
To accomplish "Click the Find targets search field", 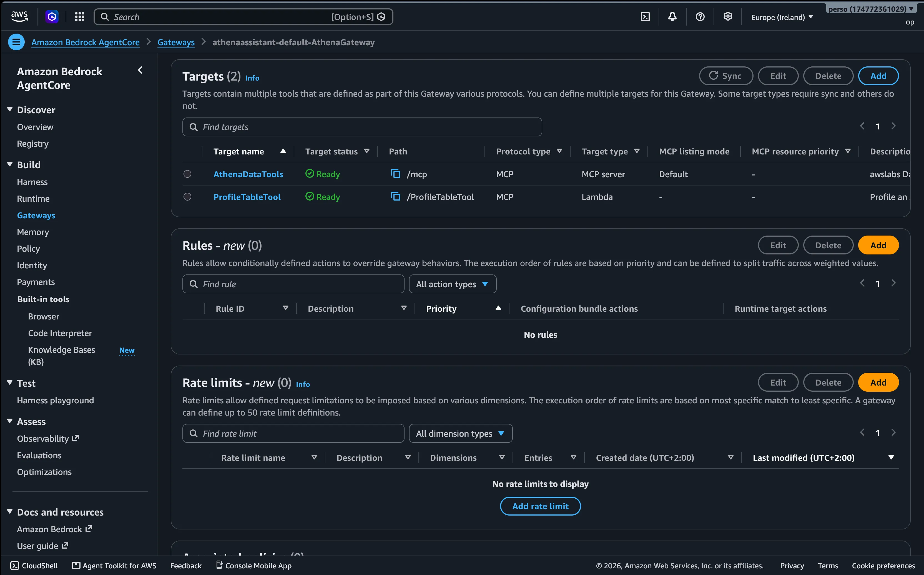I will (x=362, y=127).
